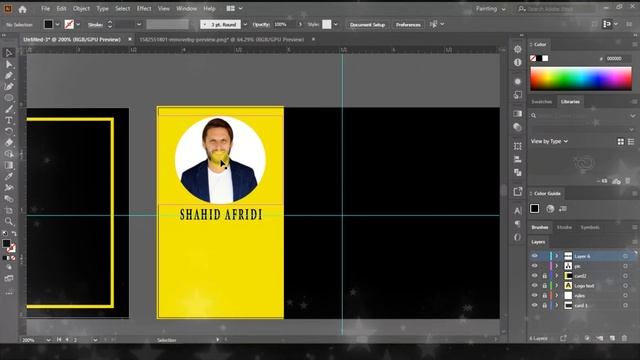Screen dimensions: 640x360
Task: Create new layer in Layers panel
Action: (x=612, y=338)
